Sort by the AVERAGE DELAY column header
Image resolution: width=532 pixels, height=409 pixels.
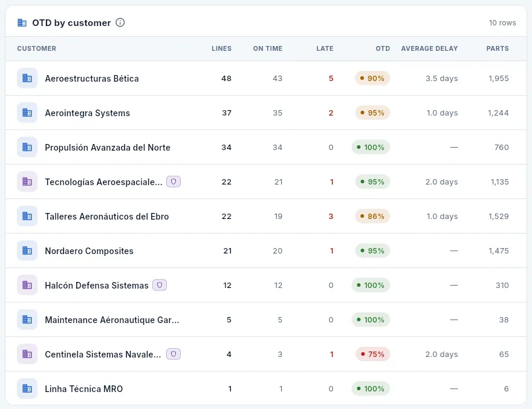[x=430, y=48]
